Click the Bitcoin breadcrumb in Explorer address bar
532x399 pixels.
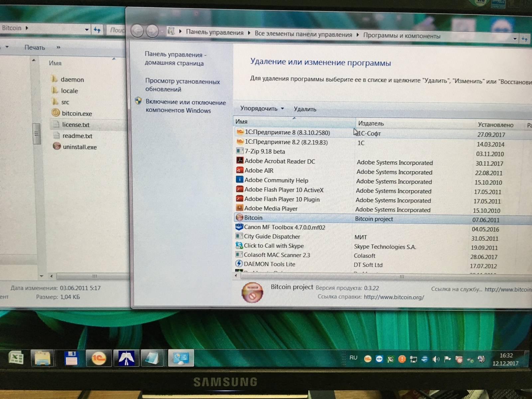[11, 28]
